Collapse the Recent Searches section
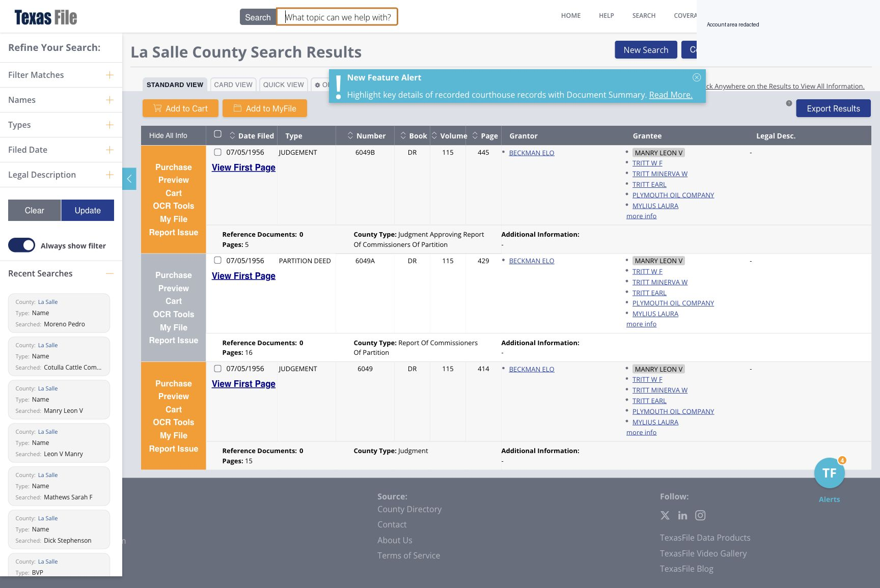The image size is (880, 588). pos(109,273)
